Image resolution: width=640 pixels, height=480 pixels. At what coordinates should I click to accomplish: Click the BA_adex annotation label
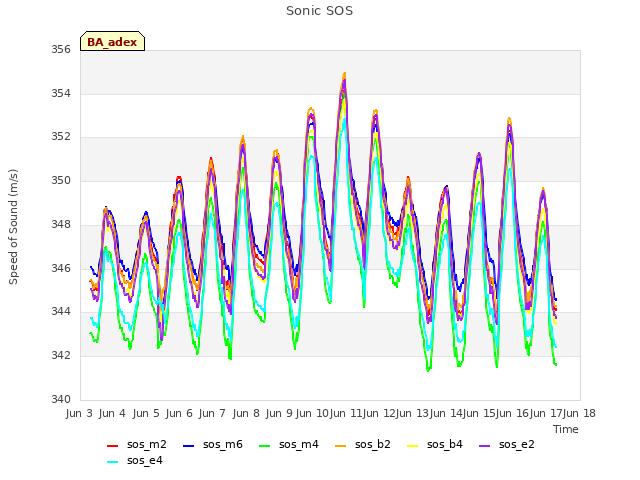click(112, 42)
